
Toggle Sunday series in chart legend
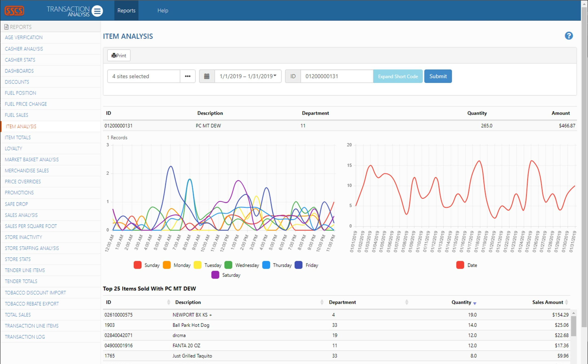(138, 265)
